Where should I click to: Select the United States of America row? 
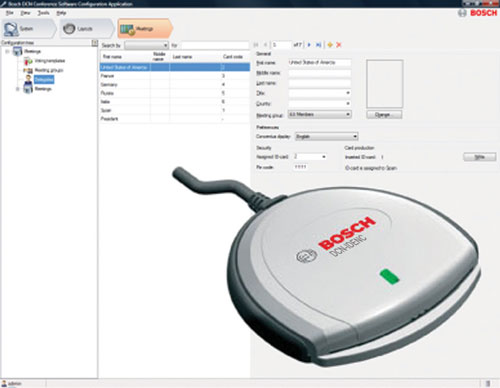(175, 67)
